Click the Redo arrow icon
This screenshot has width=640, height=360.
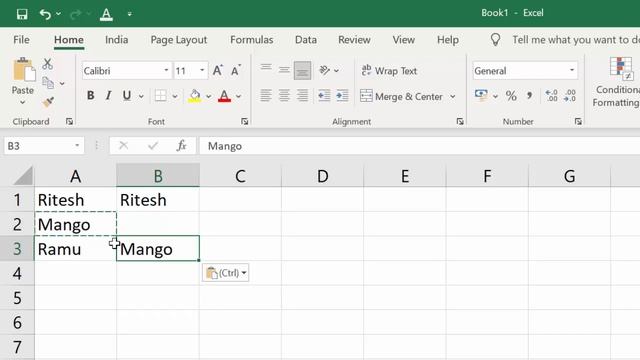coord(76,14)
